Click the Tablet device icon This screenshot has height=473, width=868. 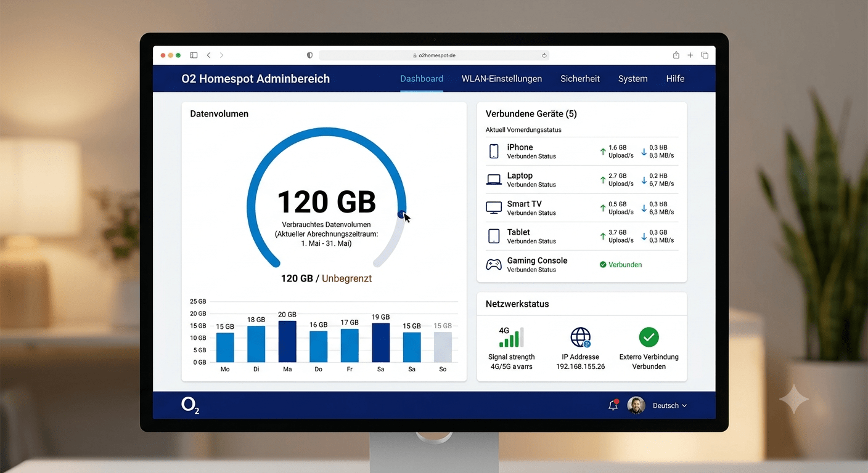pyautogui.click(x=494, y=236)
